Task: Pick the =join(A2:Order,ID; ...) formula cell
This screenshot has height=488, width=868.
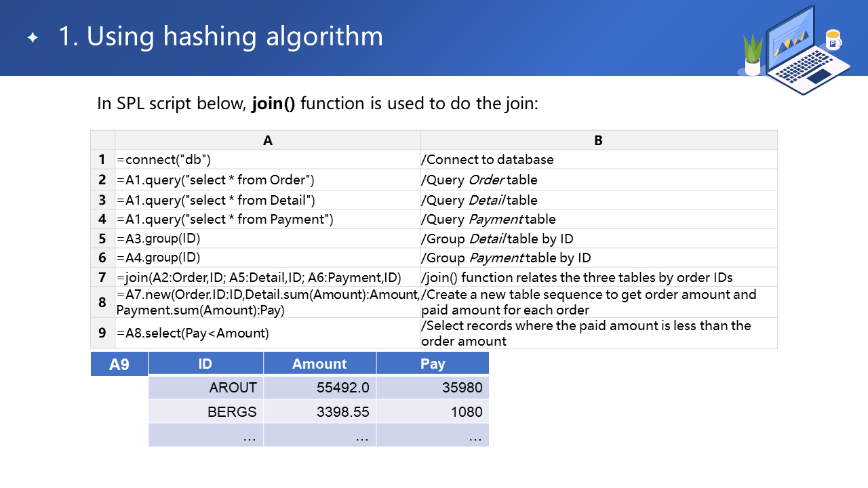Action: 268,277
